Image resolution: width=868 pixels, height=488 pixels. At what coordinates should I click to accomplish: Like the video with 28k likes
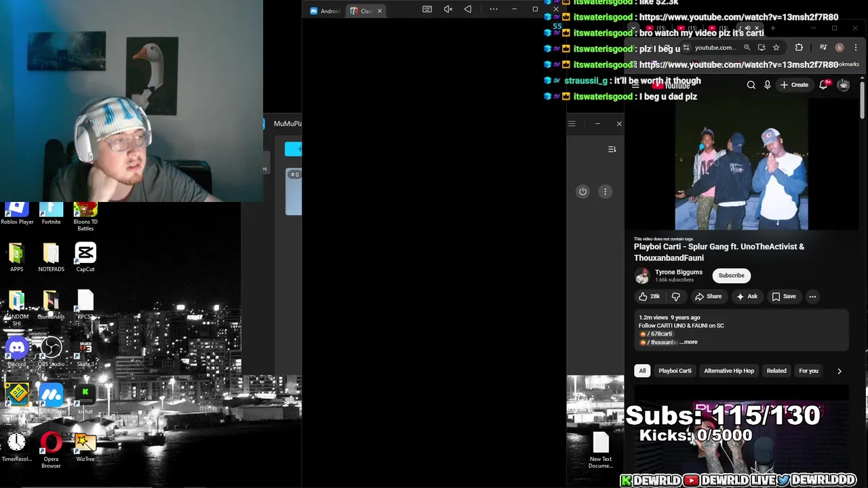649,296
